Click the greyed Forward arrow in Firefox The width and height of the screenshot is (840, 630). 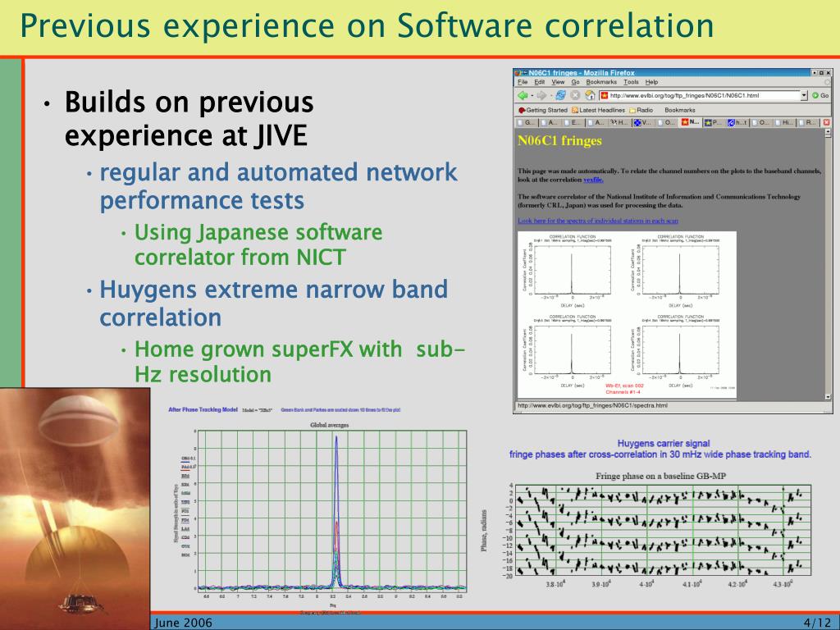pos(541,95)
